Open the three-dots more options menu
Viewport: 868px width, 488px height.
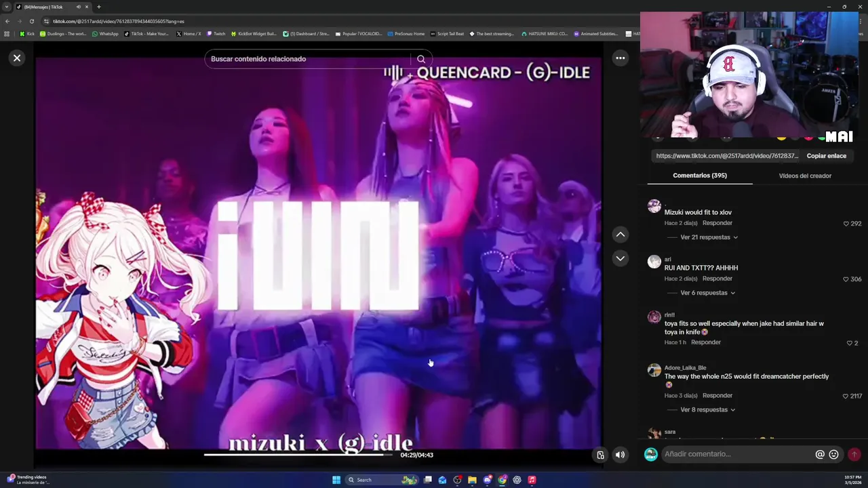(620, 58)
